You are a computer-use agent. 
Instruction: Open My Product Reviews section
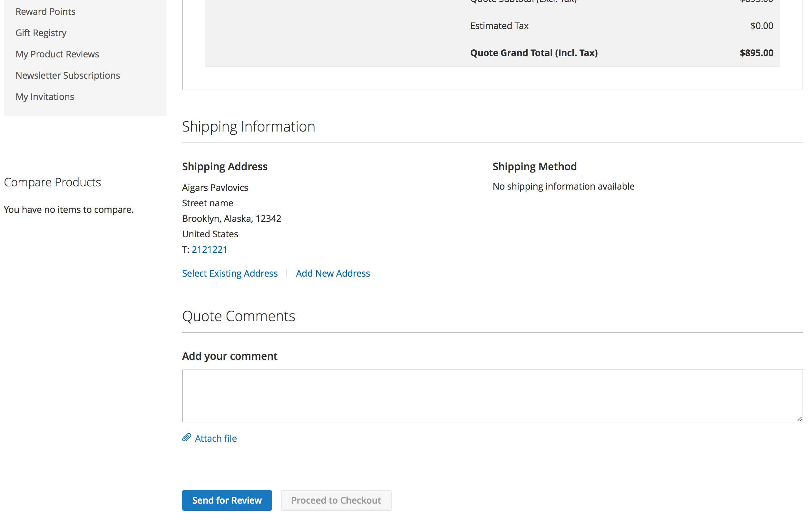[x=57, y=54]
